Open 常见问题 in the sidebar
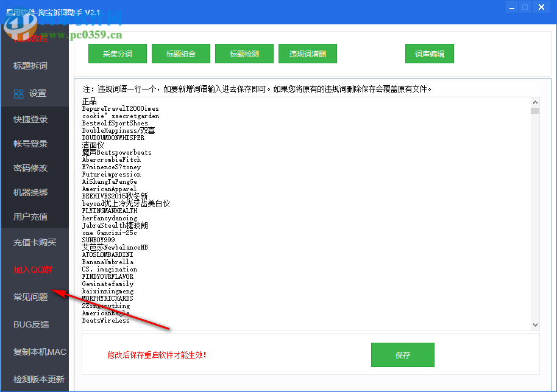557x392 pixels. click(x=30, y=297)
